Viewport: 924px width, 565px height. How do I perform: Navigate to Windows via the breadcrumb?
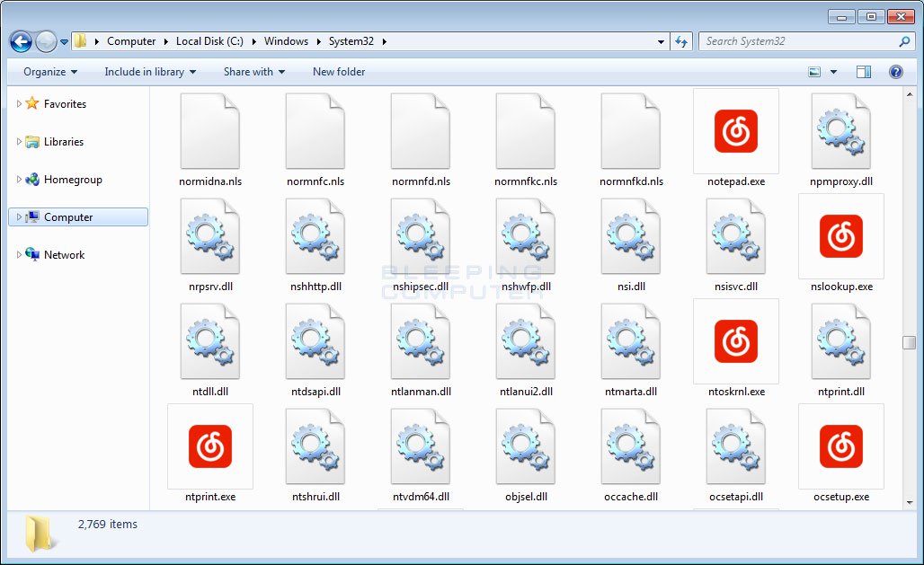click(x=287, y=41)
